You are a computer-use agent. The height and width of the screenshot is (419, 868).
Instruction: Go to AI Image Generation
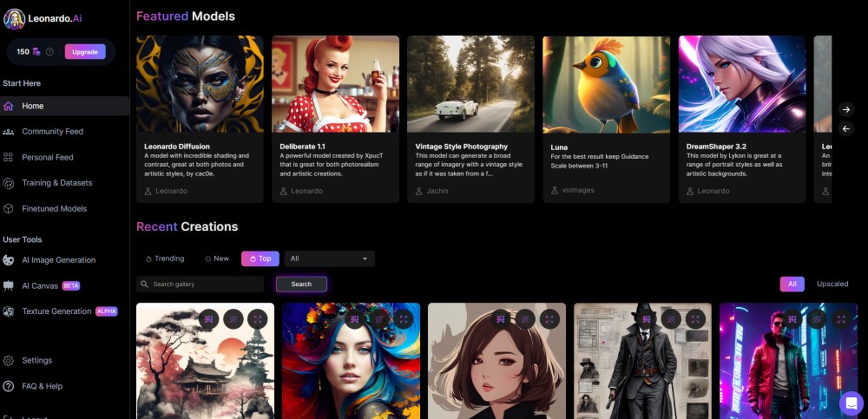[58, 260]
